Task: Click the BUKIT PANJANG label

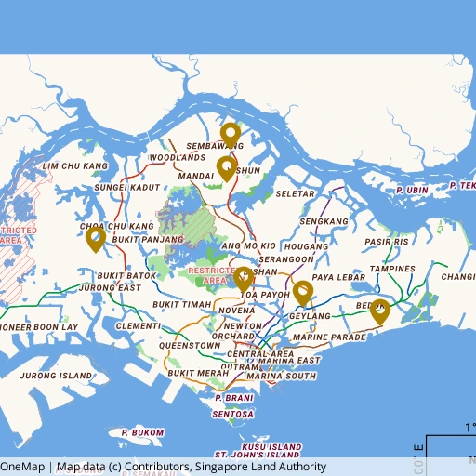Action: click(x=148, y=240)
